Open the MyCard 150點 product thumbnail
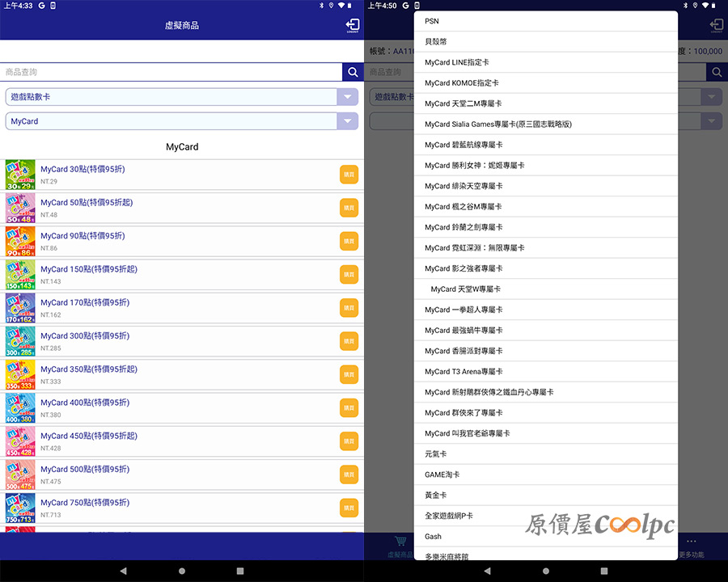This screenshot has width=728, height=582. point(20,275)
